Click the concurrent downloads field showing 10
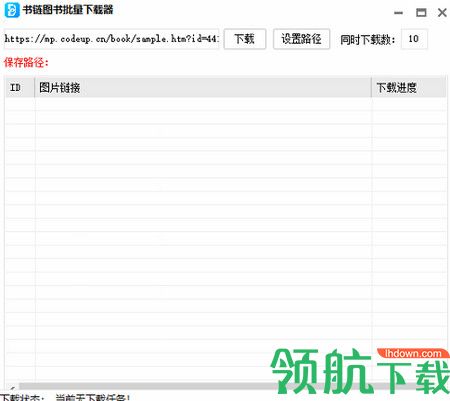The width and height of the screenshot is (450, 401). click(x=414, y=39)
